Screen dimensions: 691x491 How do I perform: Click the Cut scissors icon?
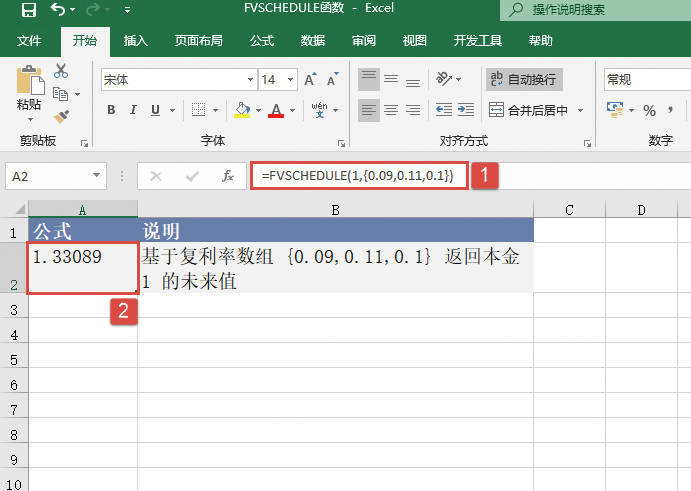coord(61,72)
